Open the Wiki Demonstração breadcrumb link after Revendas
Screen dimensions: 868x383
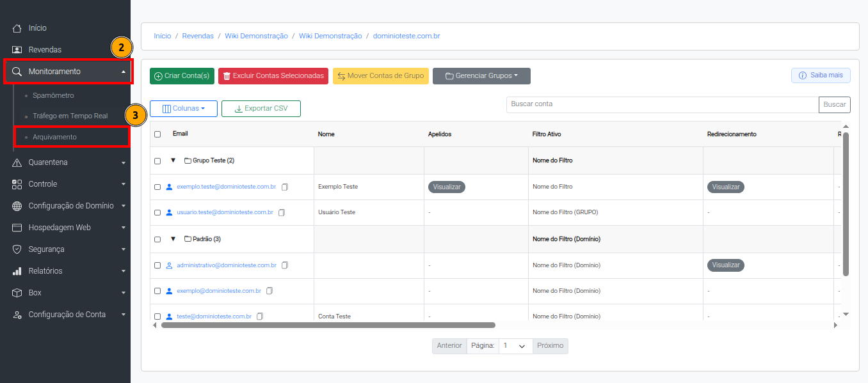(256, 36)
